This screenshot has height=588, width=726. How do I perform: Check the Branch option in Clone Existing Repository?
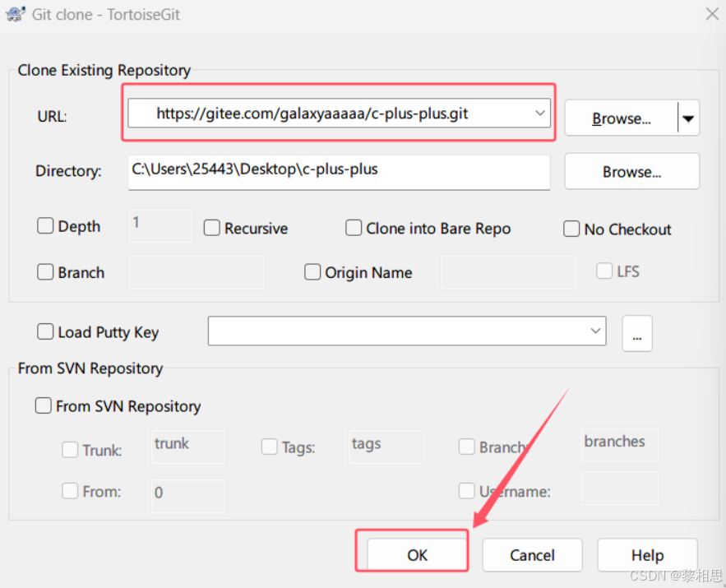click(45, 271)
